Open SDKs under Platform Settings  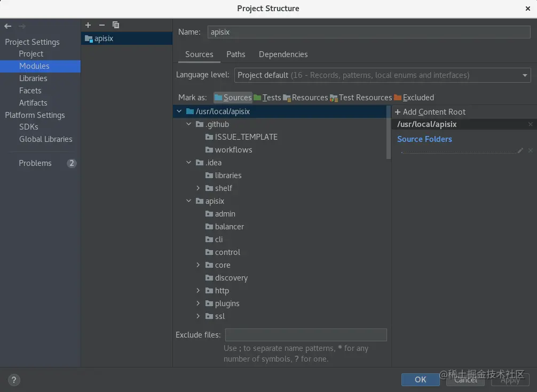point(28,127)
